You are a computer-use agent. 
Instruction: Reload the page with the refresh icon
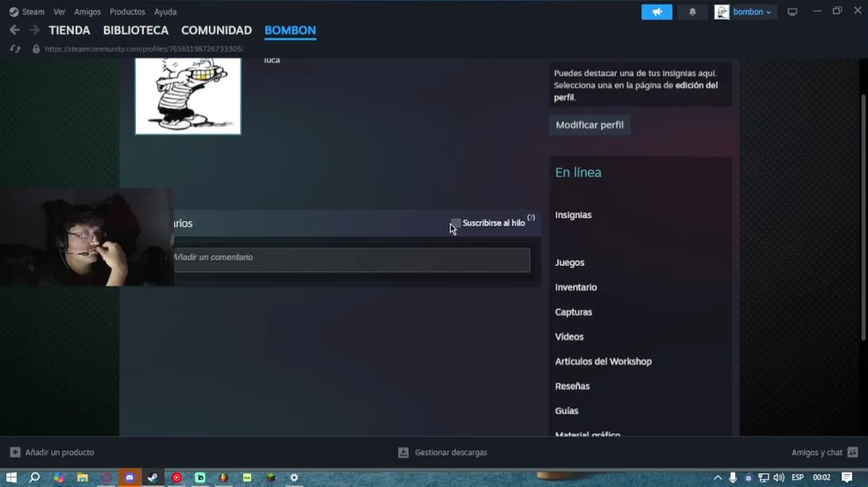(16, 49)
